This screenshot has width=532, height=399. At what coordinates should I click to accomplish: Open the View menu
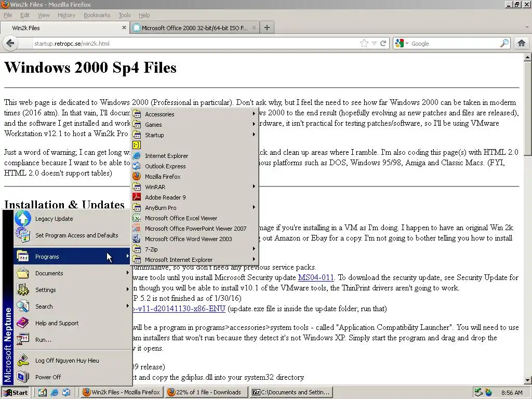click(x=44, y=15)
